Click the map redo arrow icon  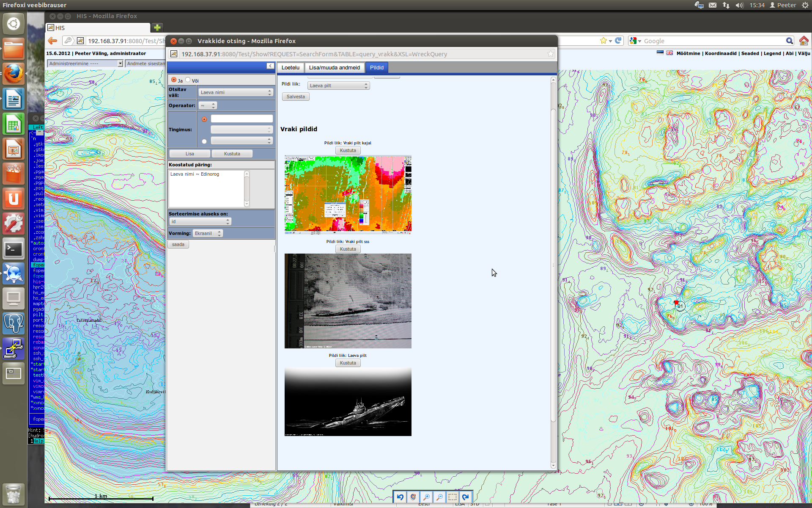[466, 497]
